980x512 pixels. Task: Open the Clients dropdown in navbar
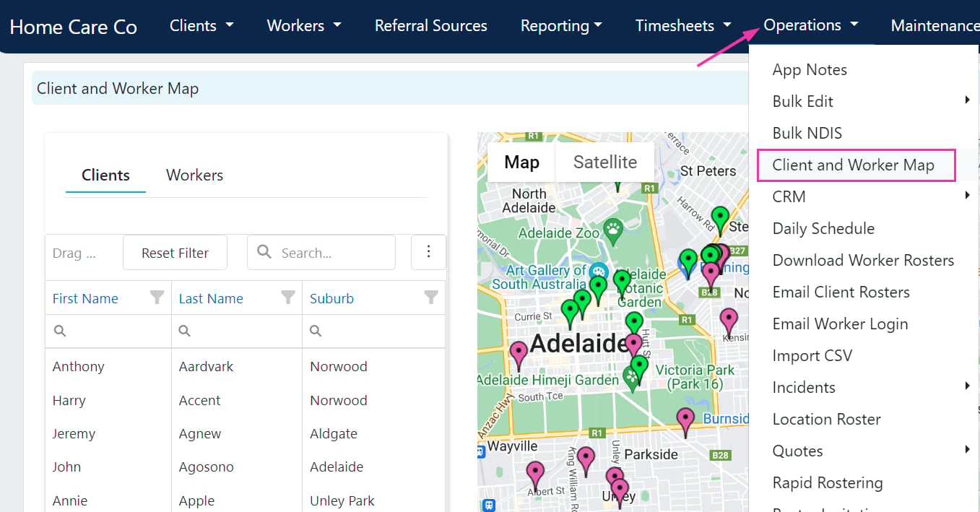(x=201, y=25)
